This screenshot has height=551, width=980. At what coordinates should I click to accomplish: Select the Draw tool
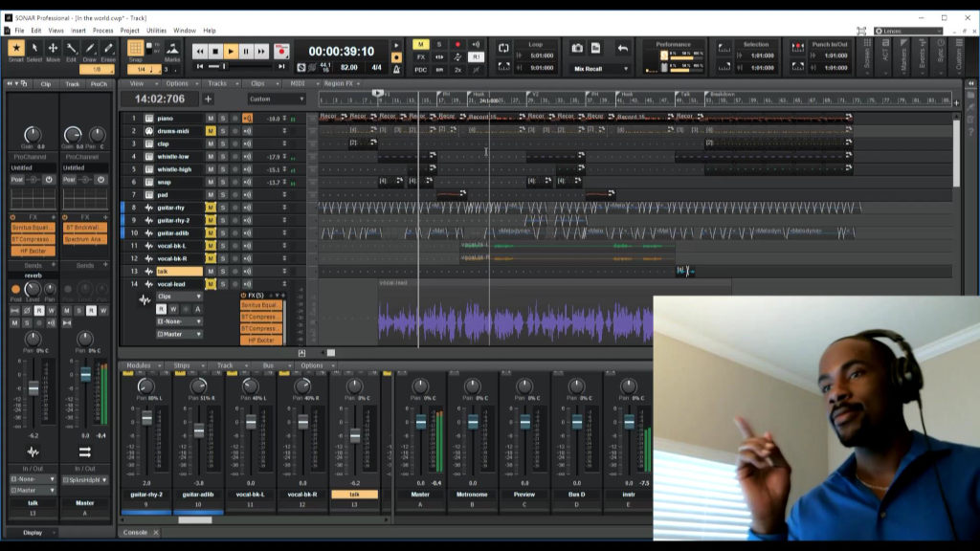click(89, 50)
